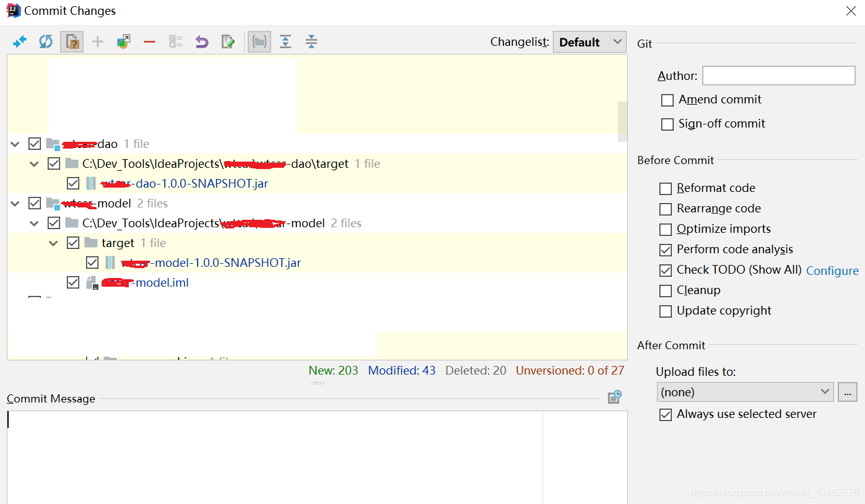
Task: Click the Add to VCS plus icon
Action: tap(98, 41)
